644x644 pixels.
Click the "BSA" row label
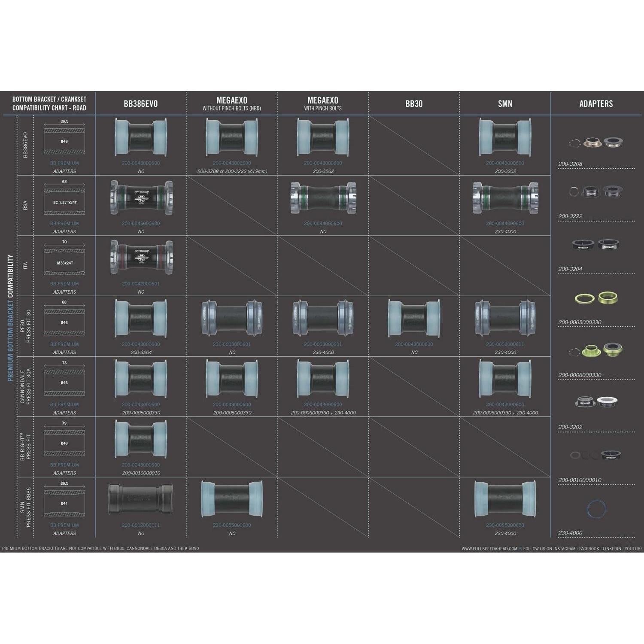[25, 206]
